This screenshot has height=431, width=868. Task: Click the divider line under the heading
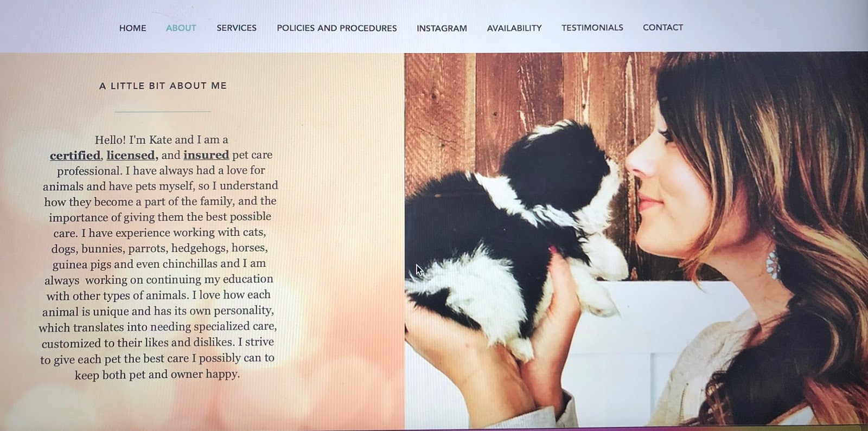click(163, 112)
